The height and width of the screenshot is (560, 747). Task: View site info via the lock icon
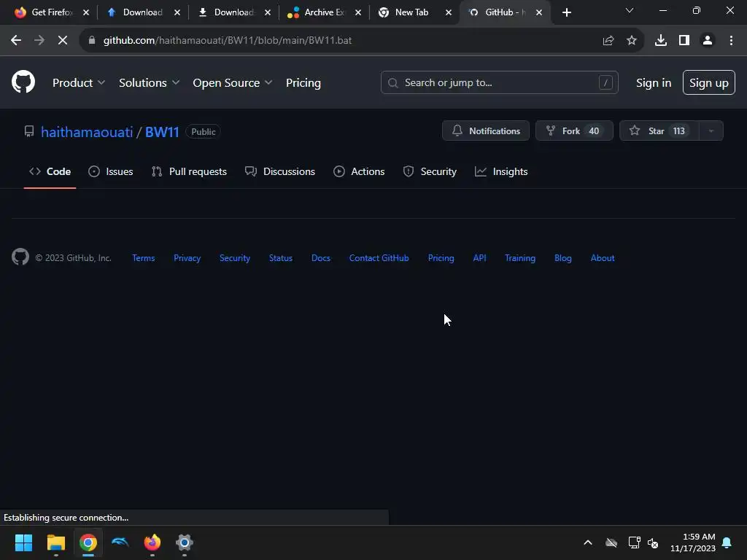click(x=92, y=41)
